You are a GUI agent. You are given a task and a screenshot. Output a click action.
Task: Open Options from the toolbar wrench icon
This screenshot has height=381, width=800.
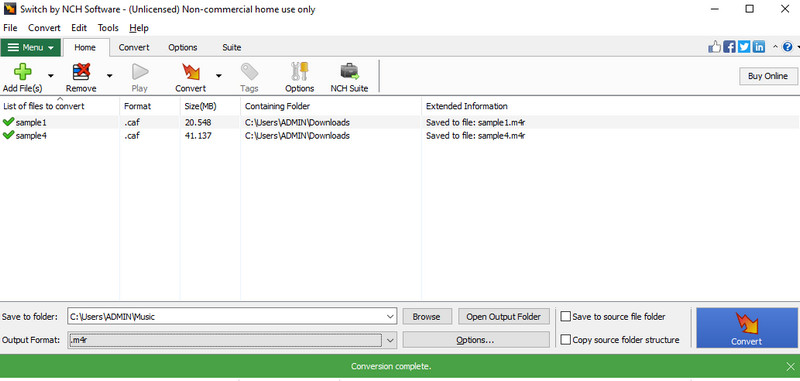point(299,72)
